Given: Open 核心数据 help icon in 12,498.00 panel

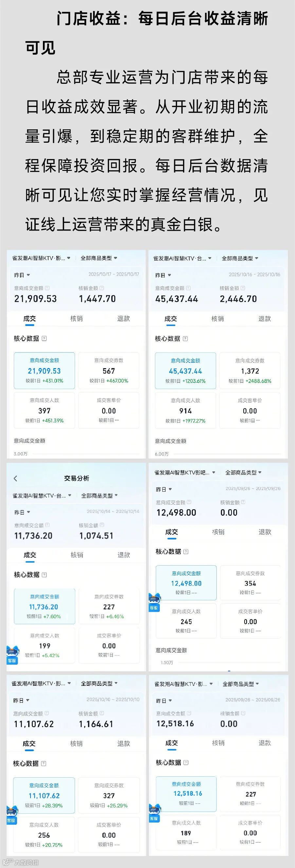Looking at the screenshot, I should (186, 552).
